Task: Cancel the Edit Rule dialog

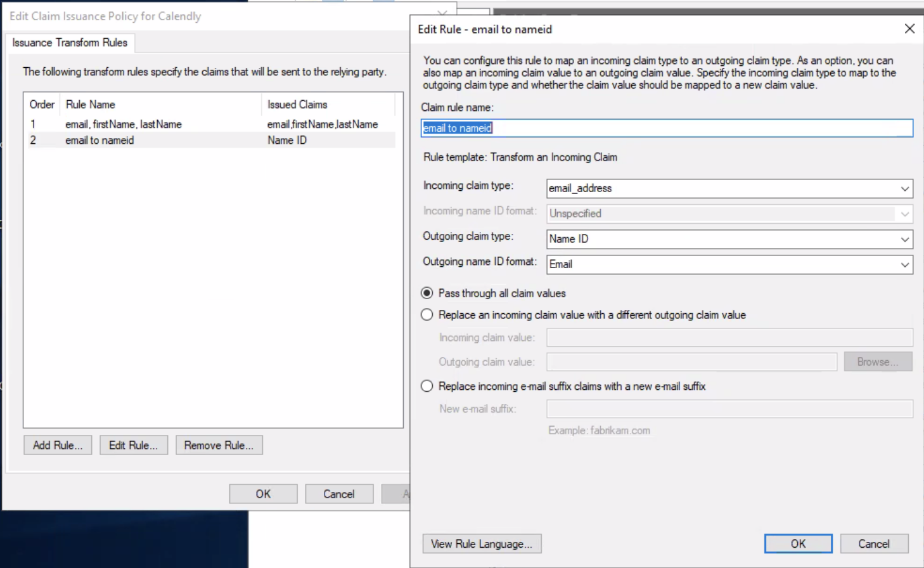Action: 873,544
